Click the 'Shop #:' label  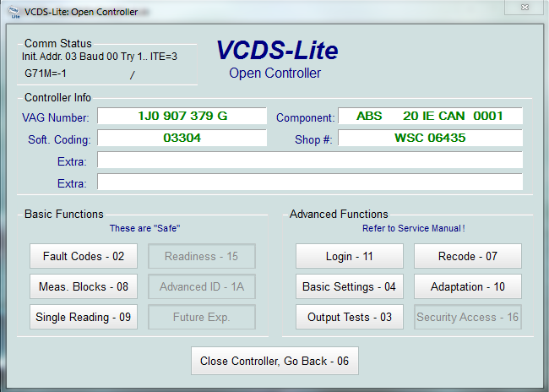tap(313, 139)
